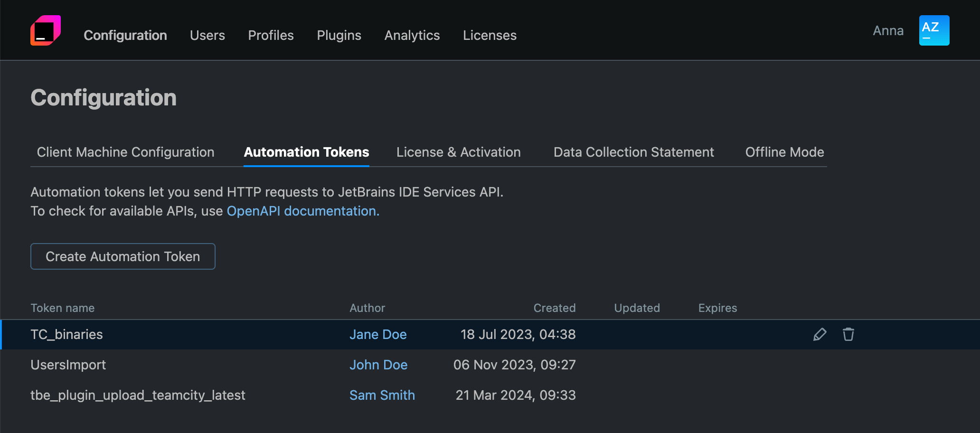Click Create Automation Token
The height and width of the screenshot is (433, 980).
pos(122,256)
